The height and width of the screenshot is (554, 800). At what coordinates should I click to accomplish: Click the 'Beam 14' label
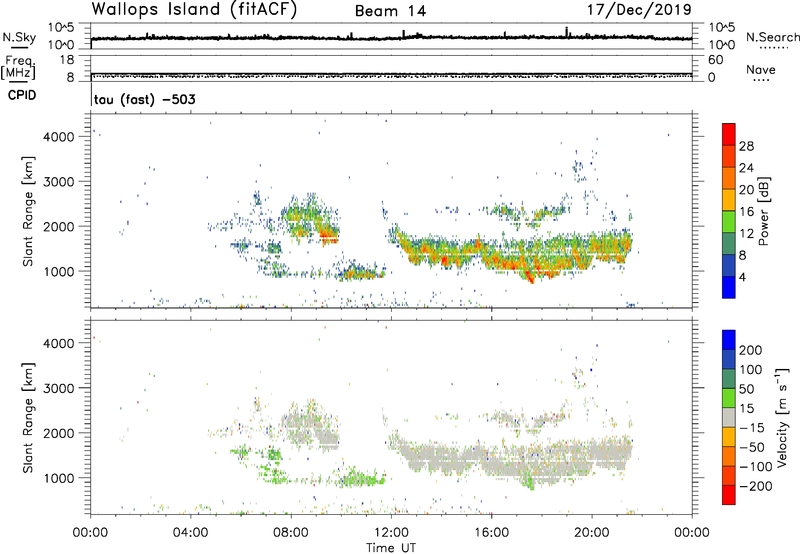390,11
